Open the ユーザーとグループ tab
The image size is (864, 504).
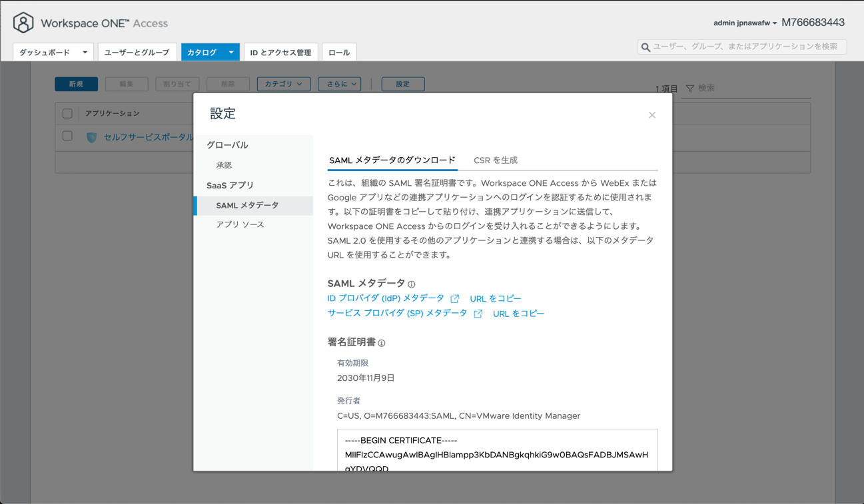(137, 52)
